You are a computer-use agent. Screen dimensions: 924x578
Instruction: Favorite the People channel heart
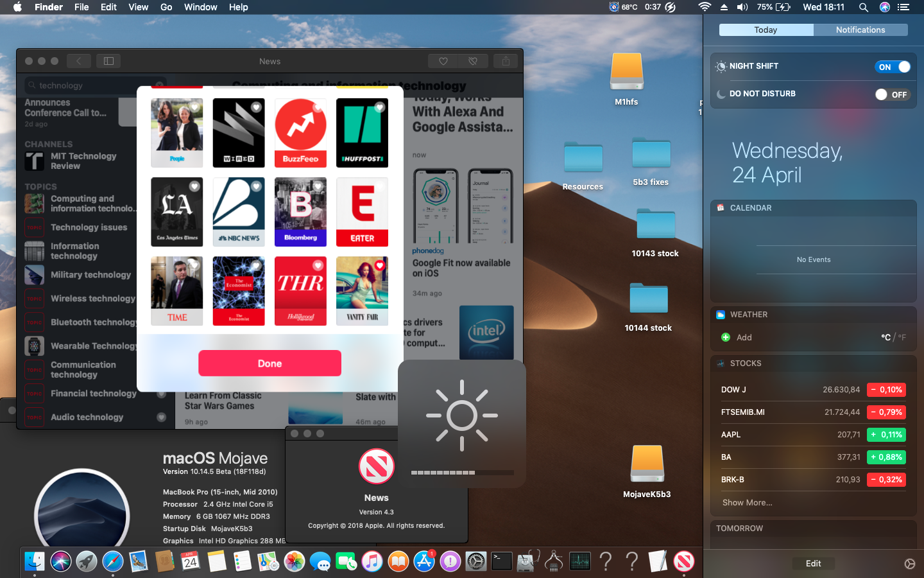tap(194, 107)
